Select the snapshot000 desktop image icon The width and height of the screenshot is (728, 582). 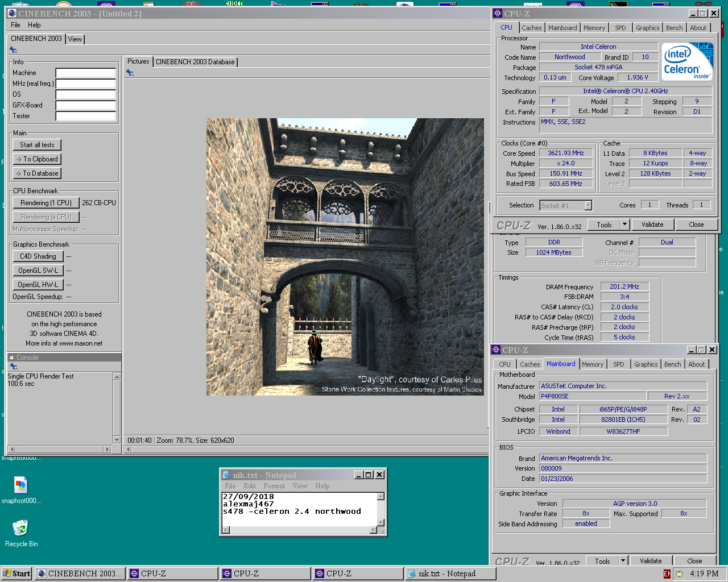[21, 490]
